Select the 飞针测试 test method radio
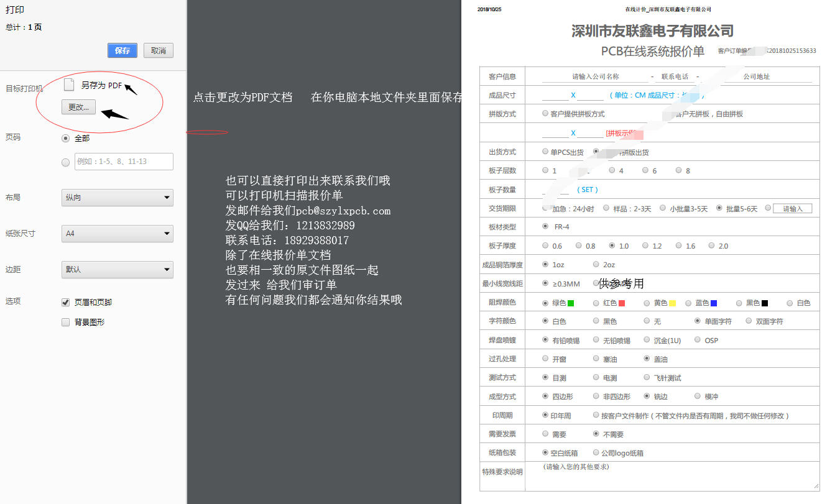This screenshot has width=840, height=504. point(647,377)
